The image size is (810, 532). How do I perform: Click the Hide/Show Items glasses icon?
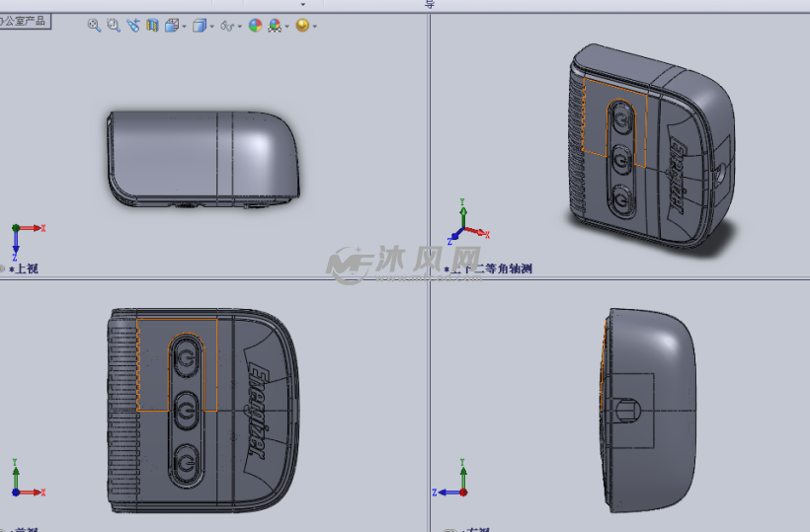coord(227,26)
